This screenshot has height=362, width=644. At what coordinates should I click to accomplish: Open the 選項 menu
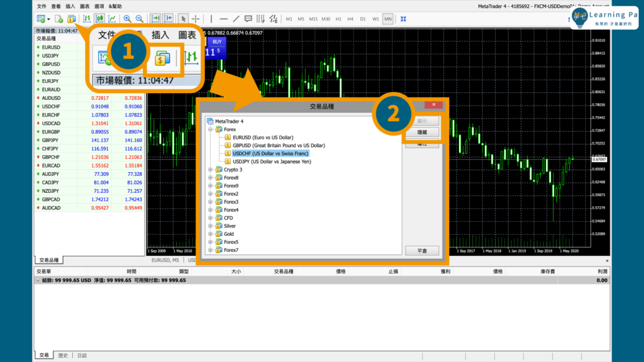(x=99, y=6)
